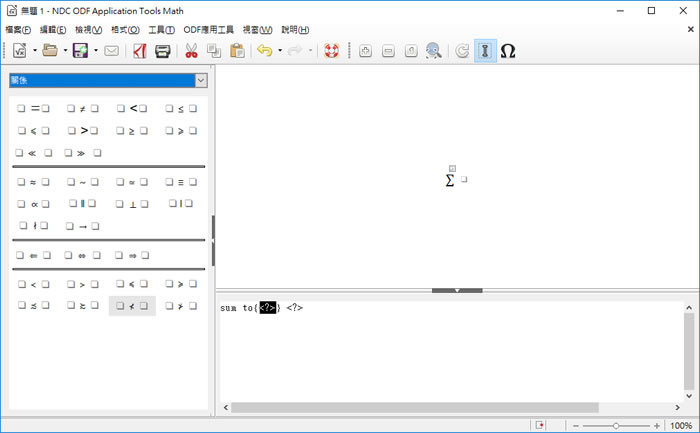
Task: Expand the Save dropdown arrow
Action: [96, 50]
